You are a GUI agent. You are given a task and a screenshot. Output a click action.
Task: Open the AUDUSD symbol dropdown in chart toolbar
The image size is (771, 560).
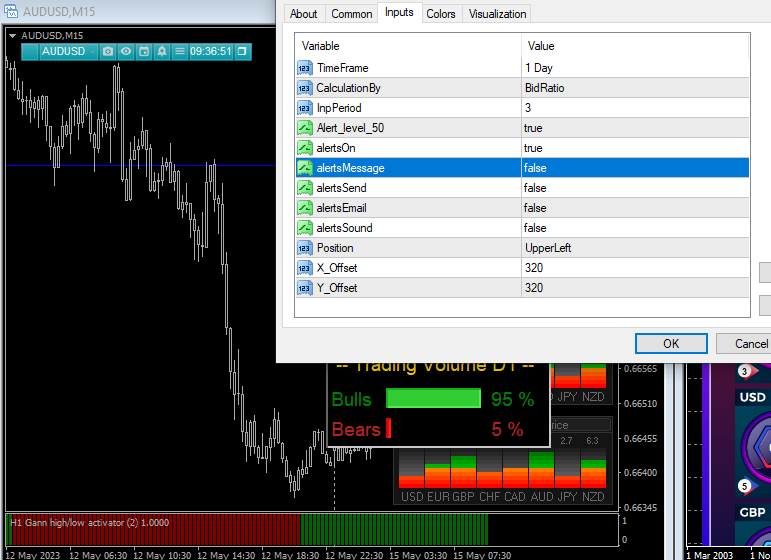pyautogui.click(x=68, y=51)
